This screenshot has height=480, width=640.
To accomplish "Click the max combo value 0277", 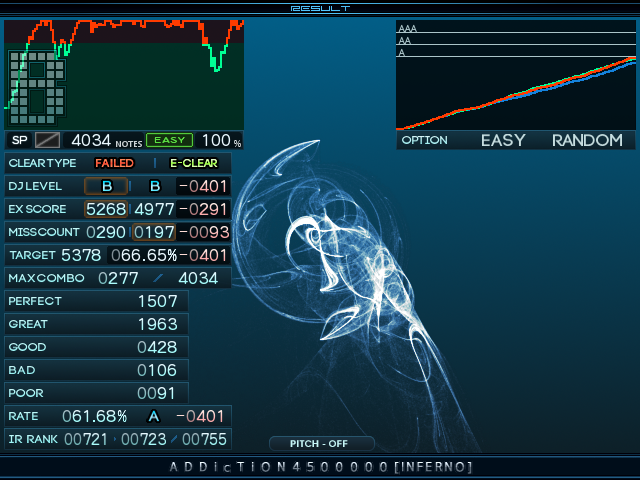I will pos(118,278).
